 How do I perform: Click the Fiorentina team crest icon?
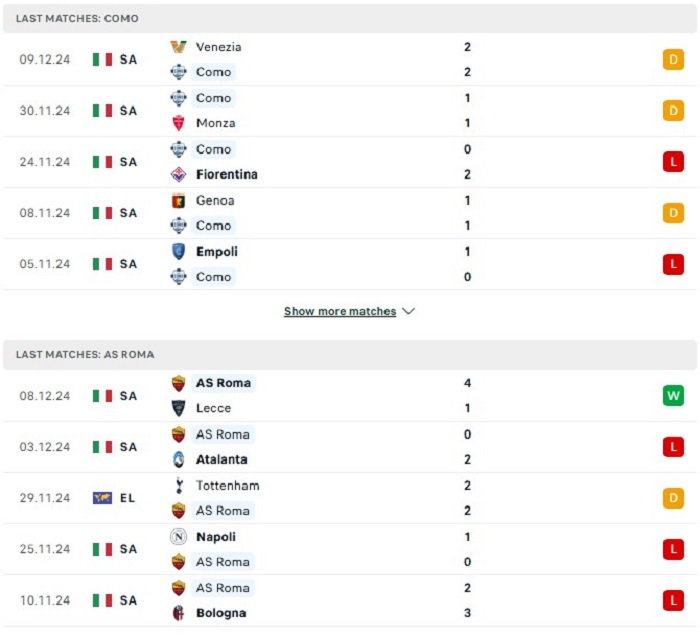click(178, 174)
